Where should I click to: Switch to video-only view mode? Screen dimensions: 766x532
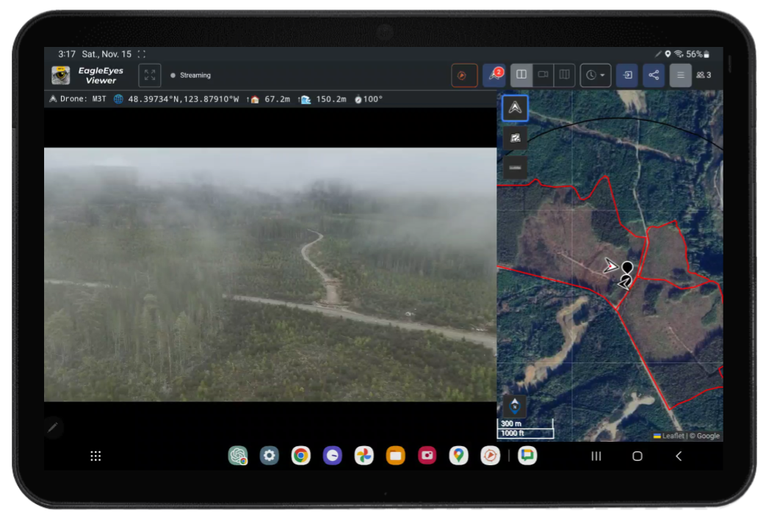pos(543,75)
